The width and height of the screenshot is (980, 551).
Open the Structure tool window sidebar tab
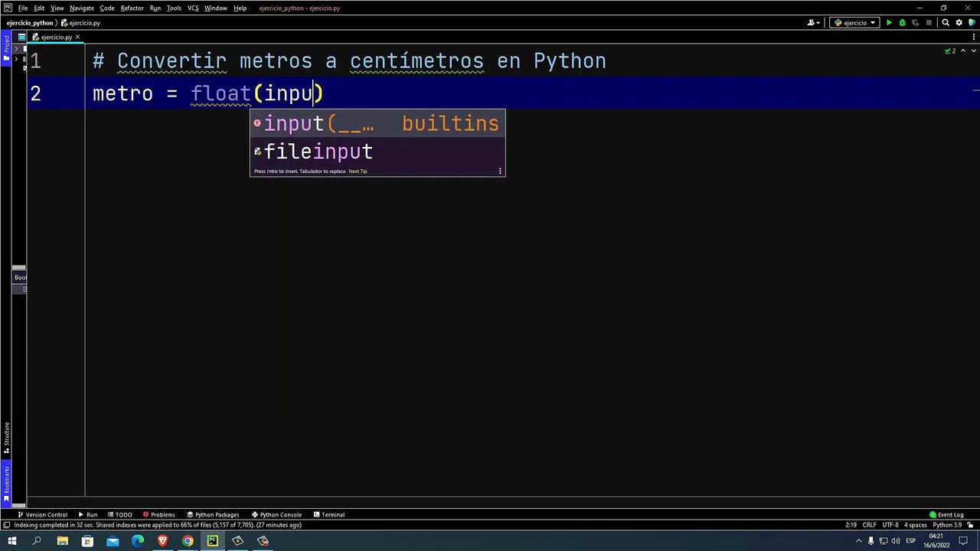[x=6, y=438]
